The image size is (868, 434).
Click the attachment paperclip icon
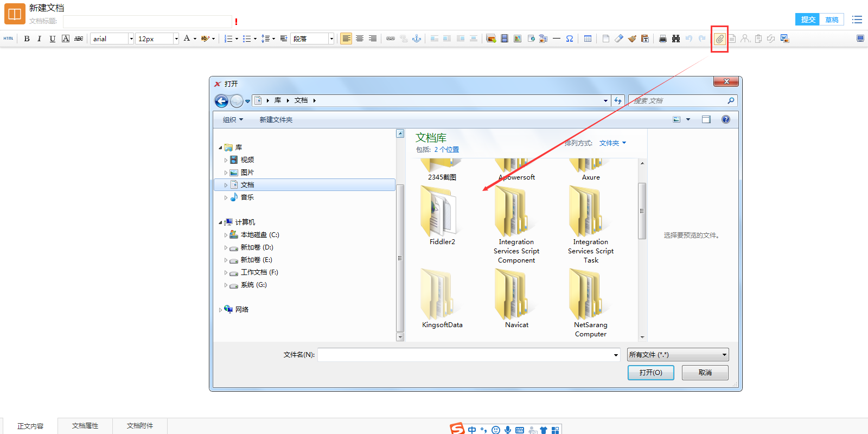point(719,39)
